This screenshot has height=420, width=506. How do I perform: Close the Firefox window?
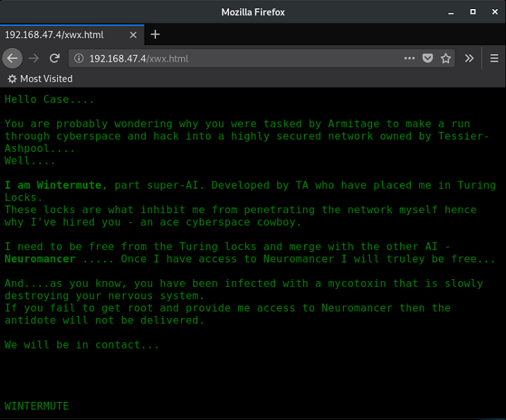tap(495, 12)
